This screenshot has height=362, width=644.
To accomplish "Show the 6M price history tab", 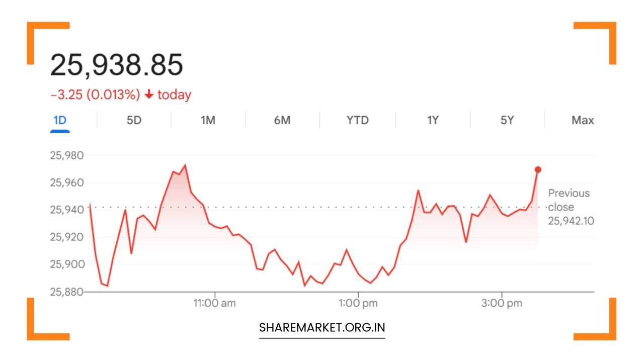I will coord(282,121).
